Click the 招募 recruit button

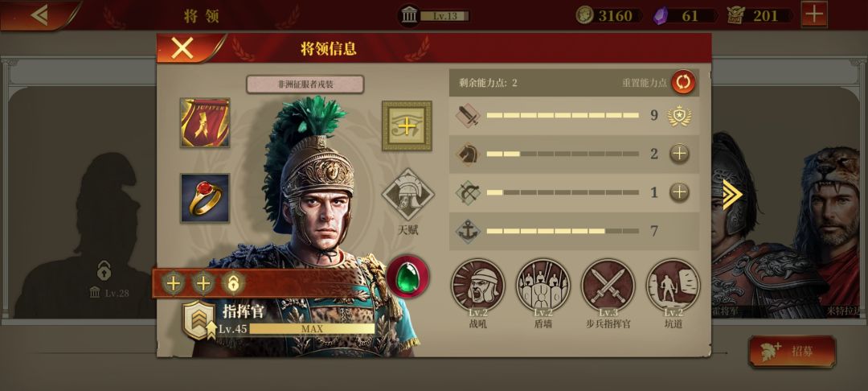[x=792, y=351]
